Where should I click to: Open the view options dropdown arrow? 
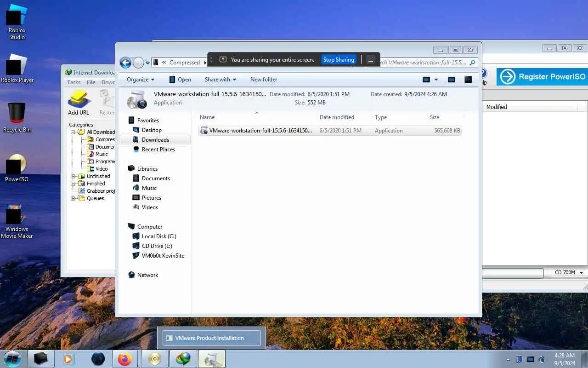click(x=436, y=80)
